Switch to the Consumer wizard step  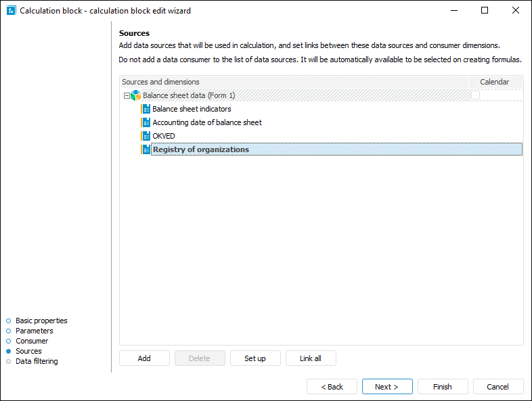click(x=32, y=341)
